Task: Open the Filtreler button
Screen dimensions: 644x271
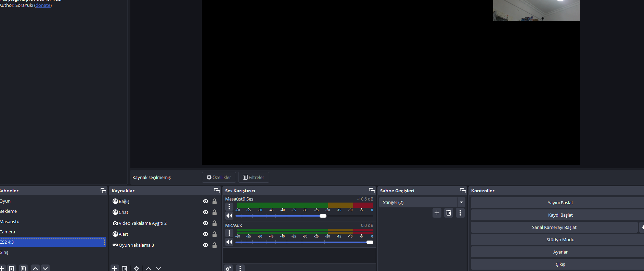Action: coord(254,177)
